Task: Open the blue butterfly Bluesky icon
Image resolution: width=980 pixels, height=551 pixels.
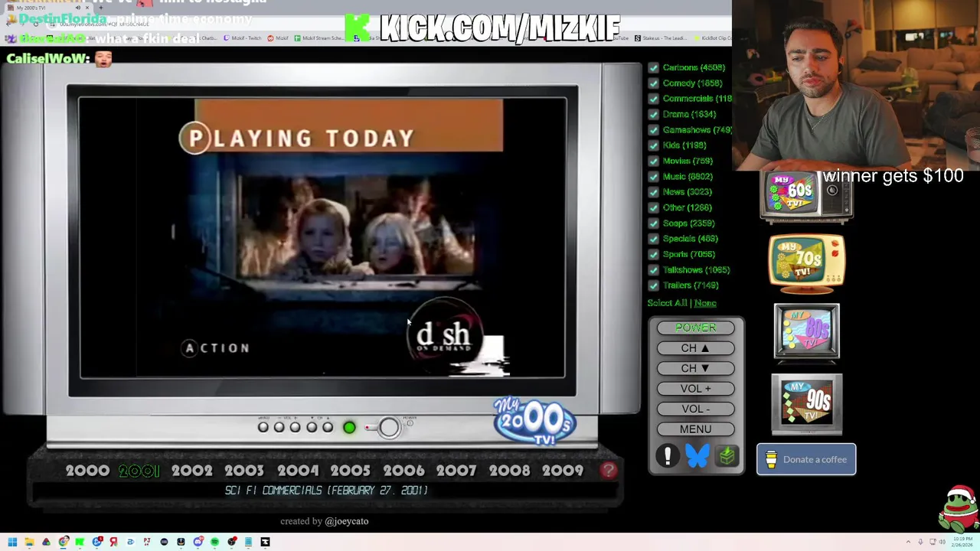Action: click(x=697, y=456)
